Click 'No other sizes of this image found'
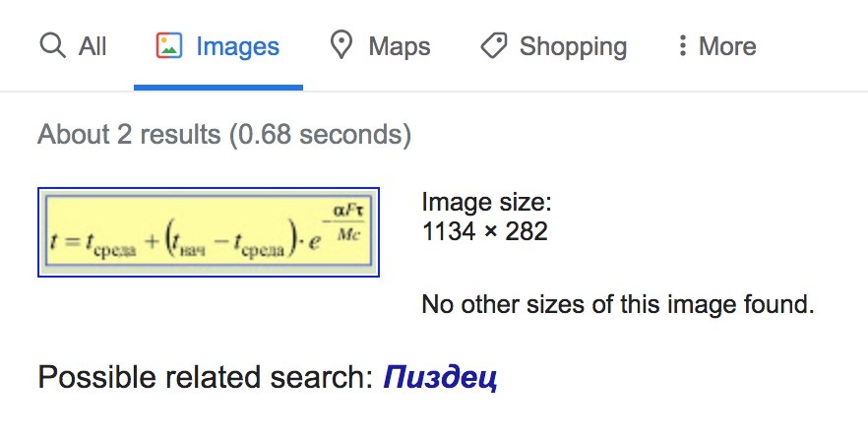Image resolution: width=868 pixels, height=439 pixels. pyautogui.click(x=617, y=304)
